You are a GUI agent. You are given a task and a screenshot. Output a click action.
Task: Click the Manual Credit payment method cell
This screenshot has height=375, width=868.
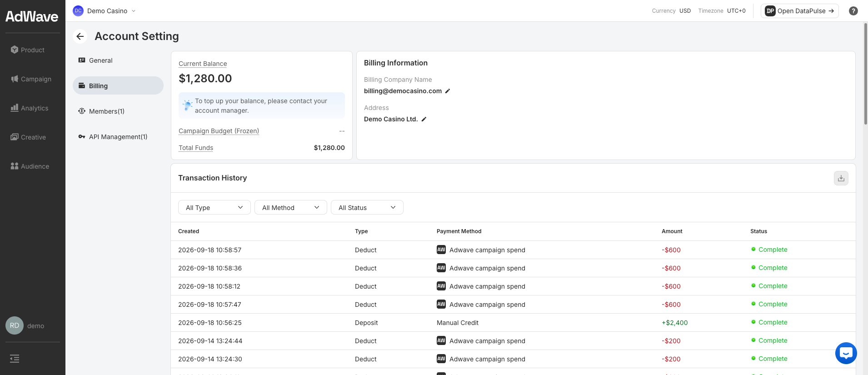458,323
